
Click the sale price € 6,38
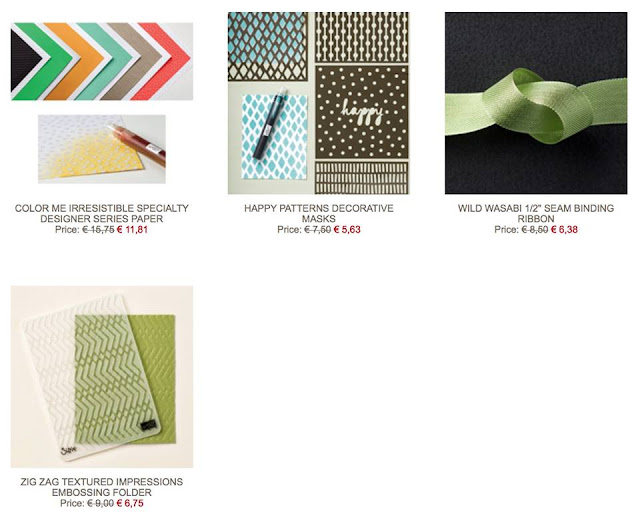[x=564, y=230]
